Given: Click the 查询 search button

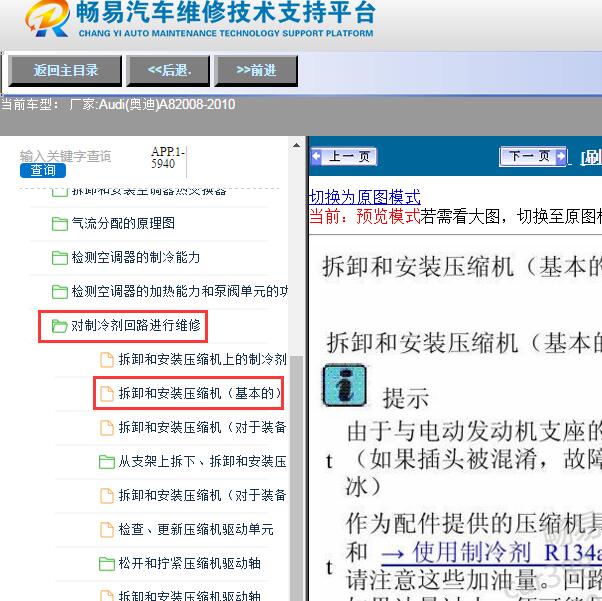Looking at the screenshot, I should pyautogui.click(x=43, y=170).
